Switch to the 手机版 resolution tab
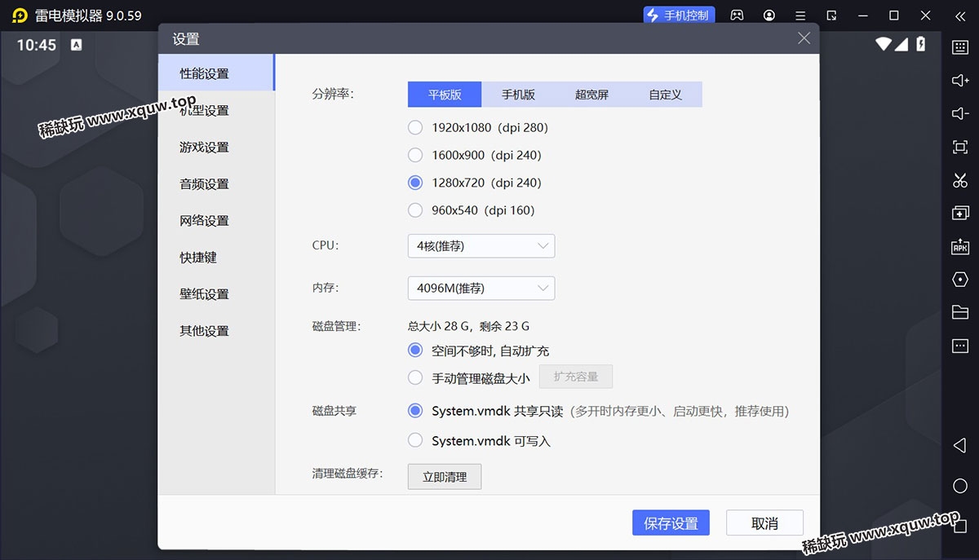The height and width of the screenshot is (560, 979). click(x=518, y=95)
